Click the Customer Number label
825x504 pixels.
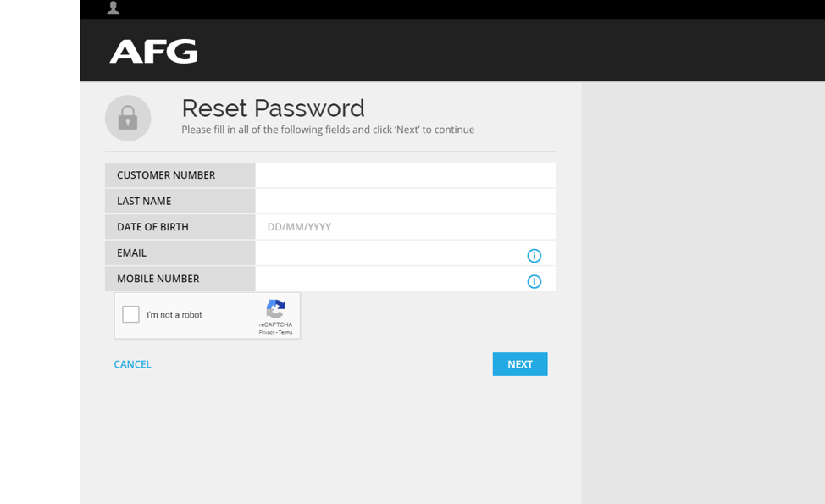click(x=166, y=175)
